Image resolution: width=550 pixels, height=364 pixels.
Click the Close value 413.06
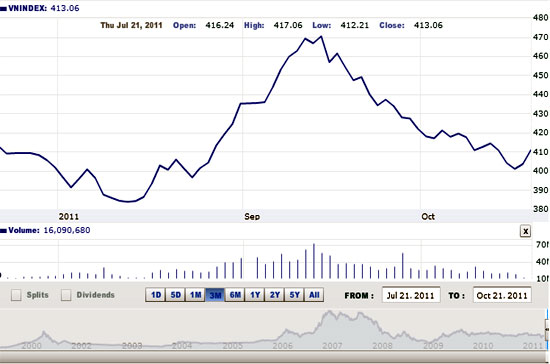[428, 25]
